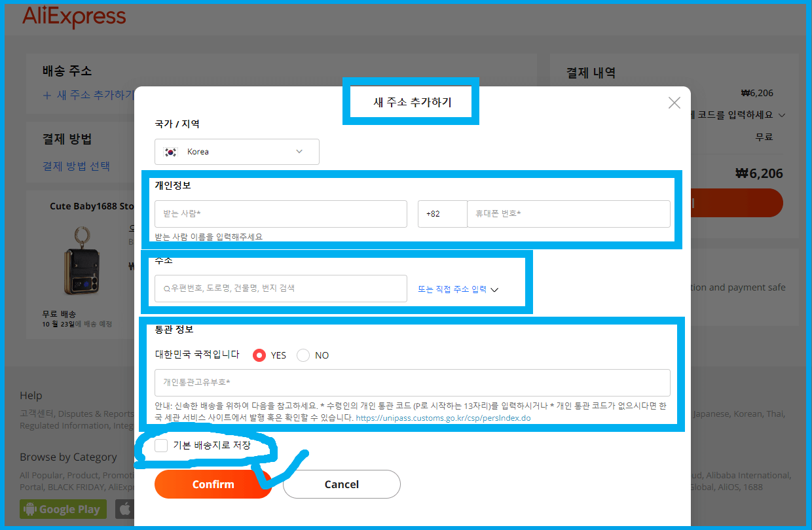Screen dimensions: 812x530
Task: Click the Confirm button
Action: point(213,484)
